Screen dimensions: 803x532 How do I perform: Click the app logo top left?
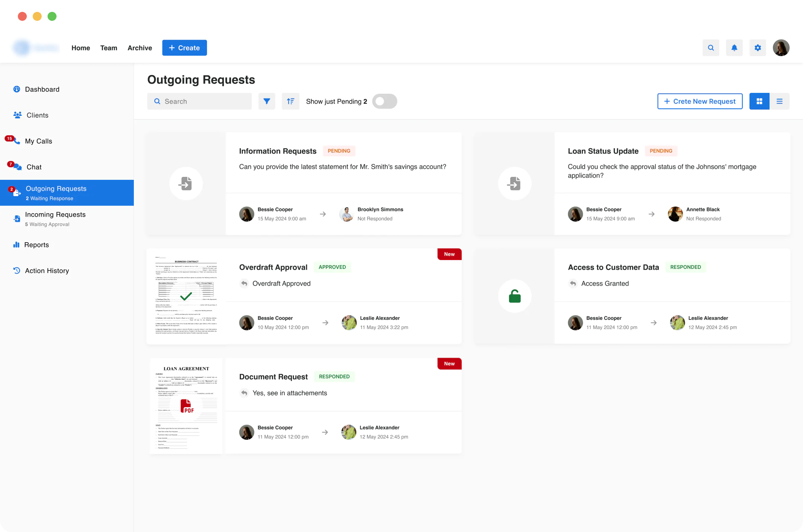coord(36,48)
